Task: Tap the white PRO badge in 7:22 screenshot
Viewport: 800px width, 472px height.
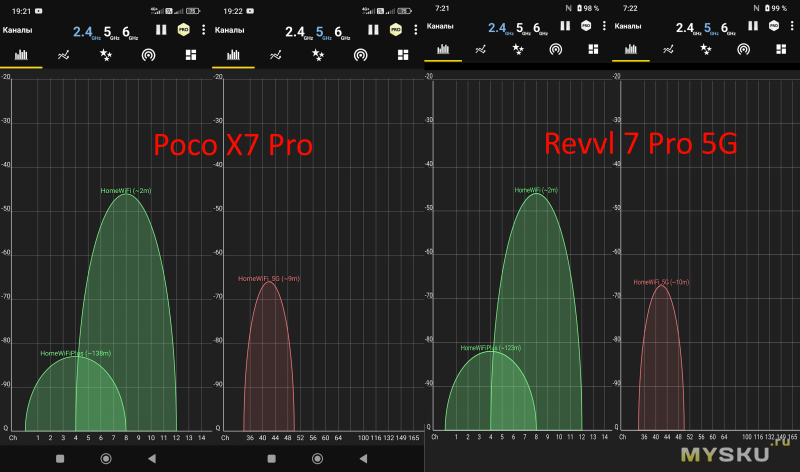Action: (774, 26)
